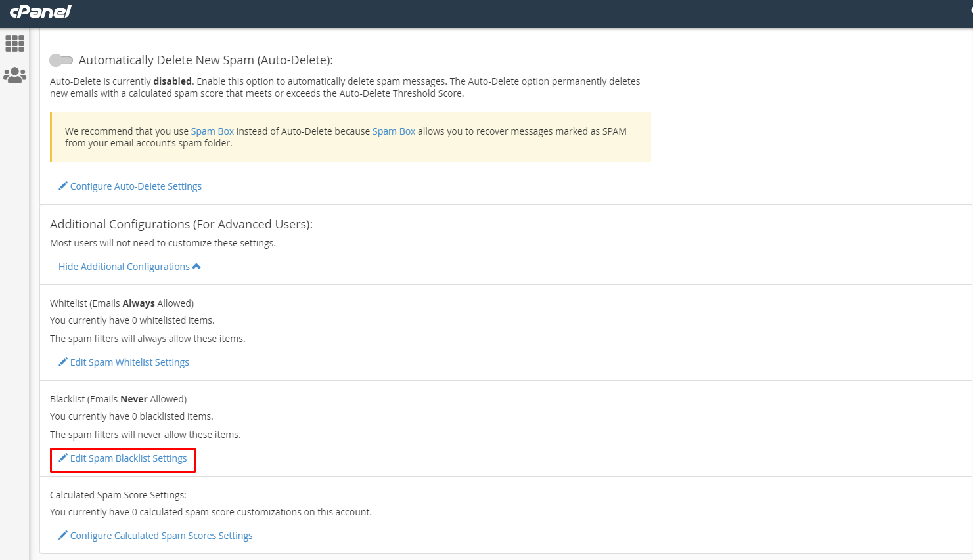This screenshot has height=560, width=973.
Task: Click Hide Additional Configurations link text
Action: 124,267
